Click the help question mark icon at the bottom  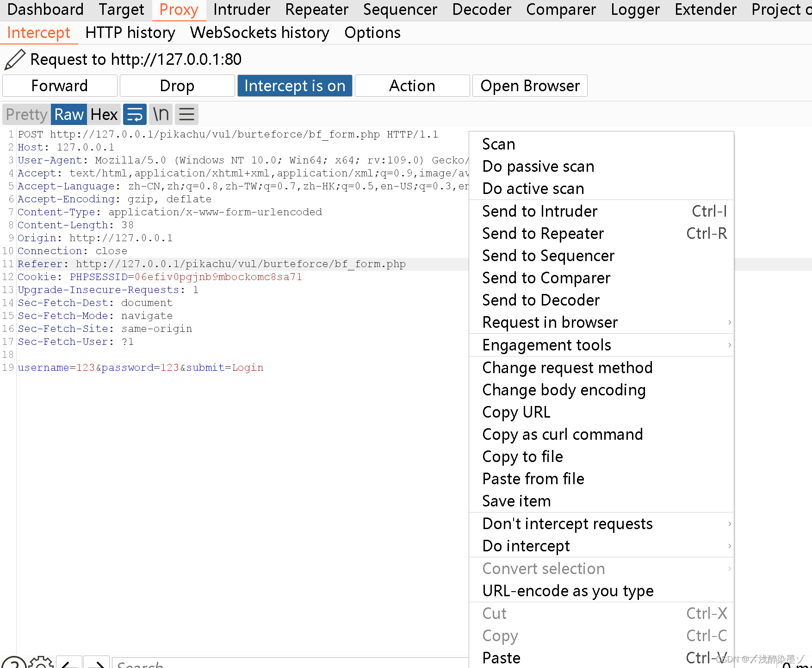point(14,662)
